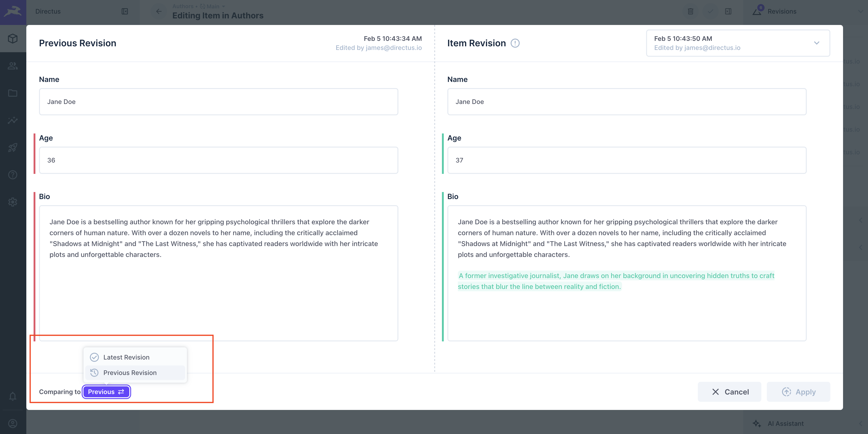Apply the selected revision

[x=798, y=392]
